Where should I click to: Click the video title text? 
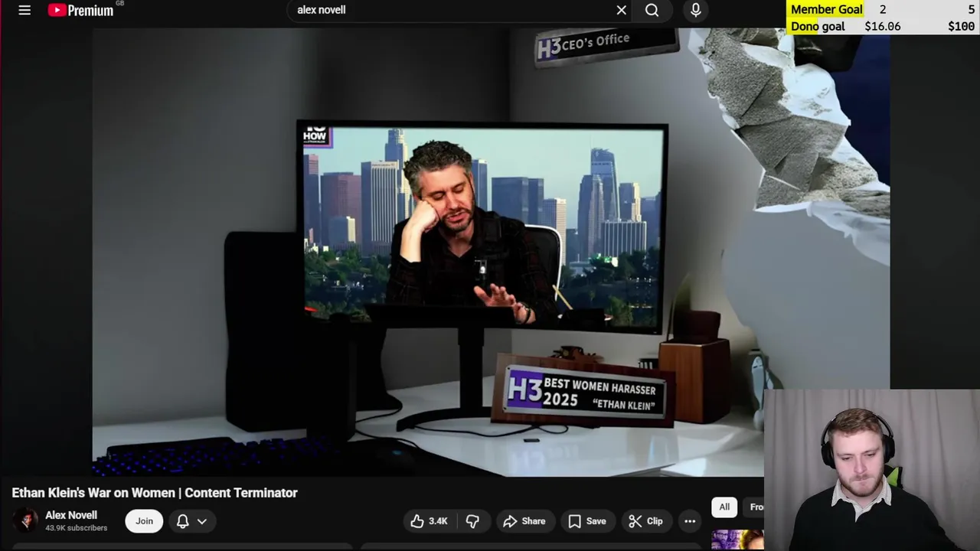155,493
